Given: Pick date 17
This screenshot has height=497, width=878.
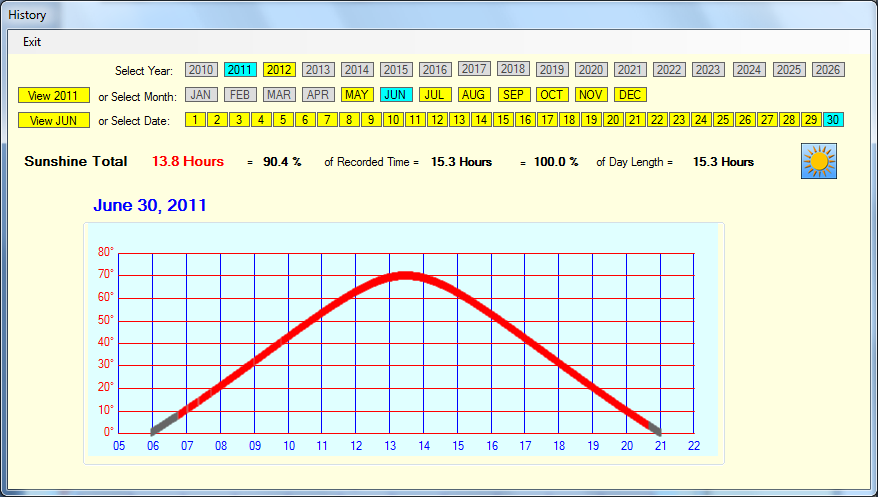Looking at the screenshot, I should [x=548, y=120].
